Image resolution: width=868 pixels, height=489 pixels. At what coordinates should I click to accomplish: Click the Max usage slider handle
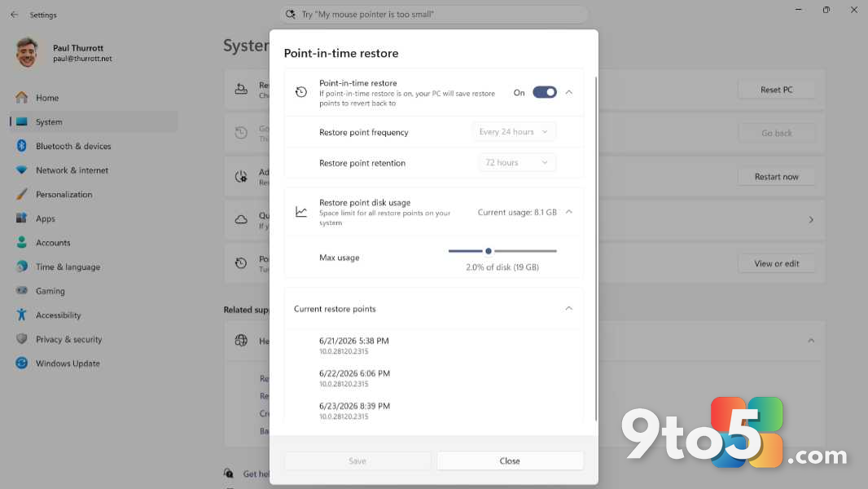[x=489, y=251]
